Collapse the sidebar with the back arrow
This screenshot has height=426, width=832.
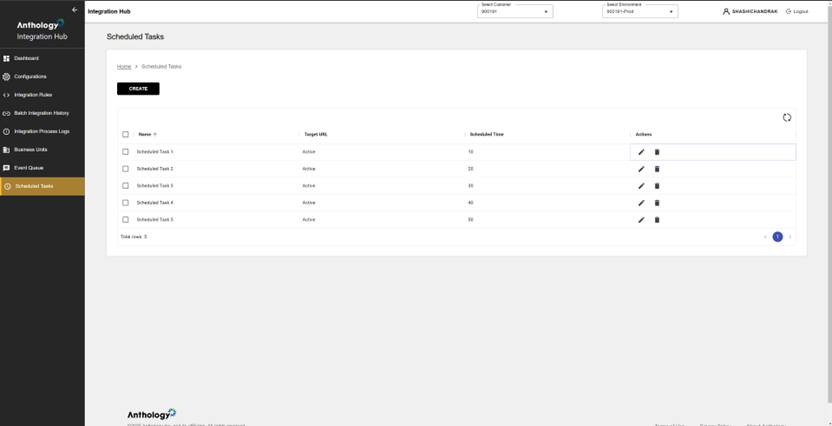pos(75,10)
